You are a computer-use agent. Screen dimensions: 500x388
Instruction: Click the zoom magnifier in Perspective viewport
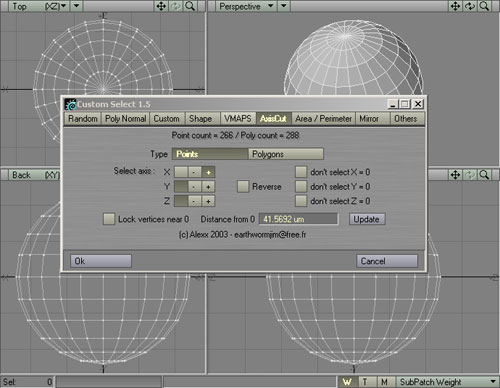pyautogui.click(x=484, y=6)
